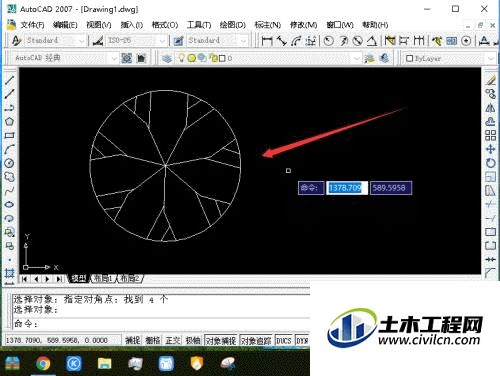
Task: Select the Polygon draw tool
Action: (9, 121)
